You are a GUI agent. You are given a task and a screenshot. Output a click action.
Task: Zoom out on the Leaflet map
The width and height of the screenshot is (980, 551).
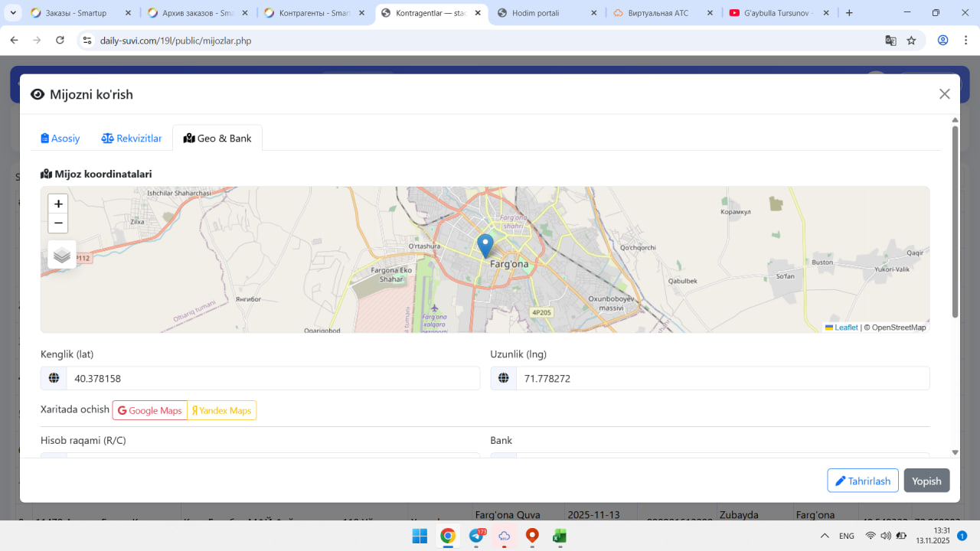coord(58,223)
